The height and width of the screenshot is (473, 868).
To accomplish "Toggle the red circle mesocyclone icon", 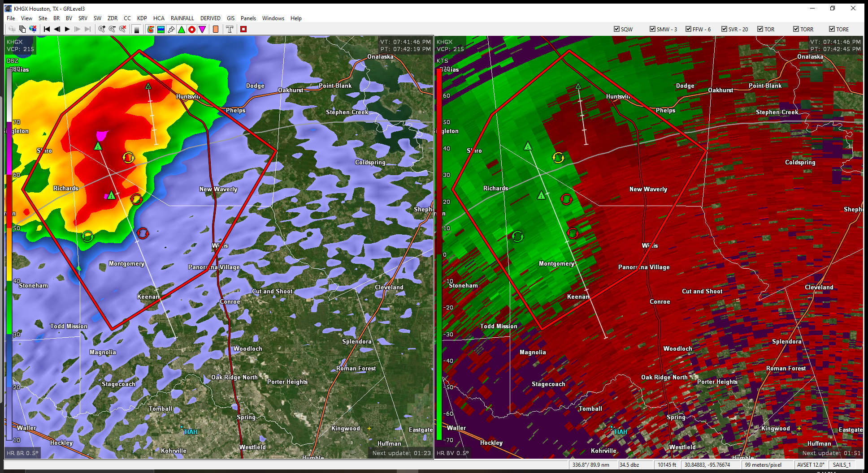I will click(192, 29).
